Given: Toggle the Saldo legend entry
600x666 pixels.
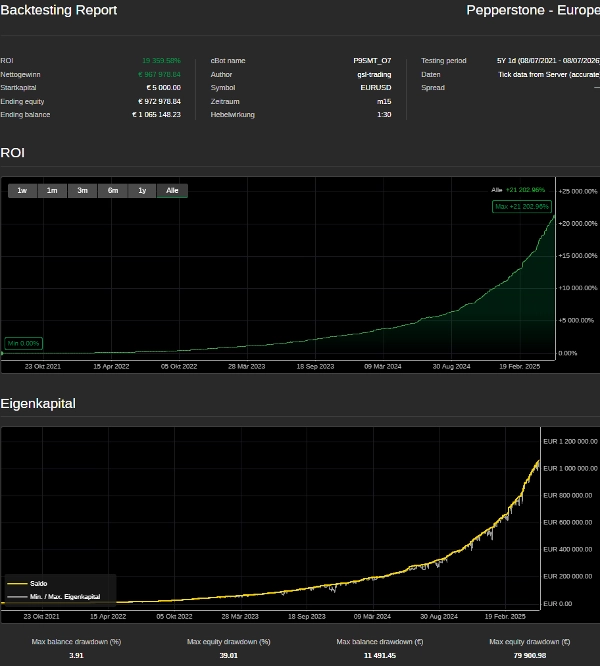Looking at the screenshot, I should (x=27, y=584).
